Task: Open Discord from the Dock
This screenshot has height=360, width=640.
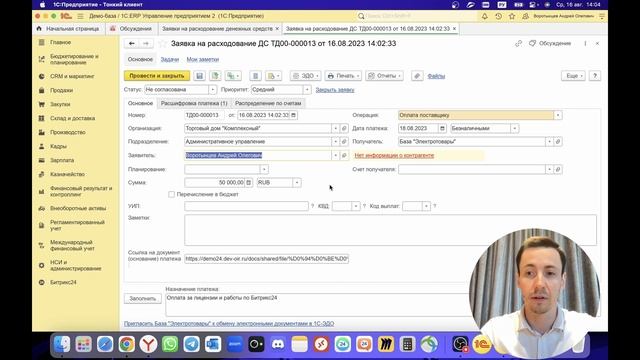Action: pos(278,344)
